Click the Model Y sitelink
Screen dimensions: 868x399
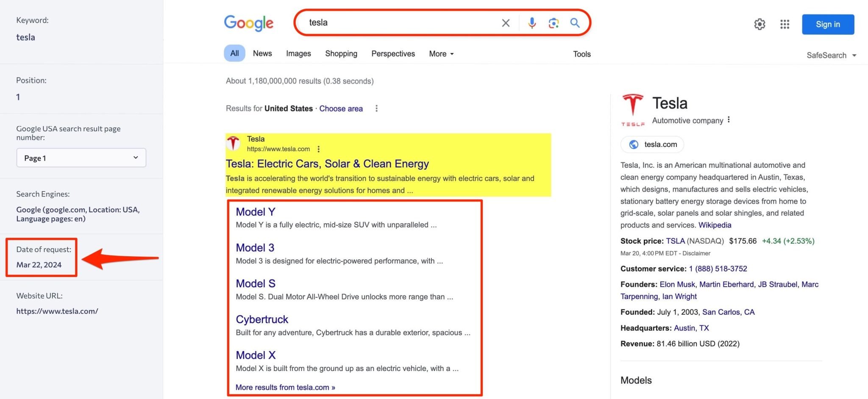(x=255, y=211)
